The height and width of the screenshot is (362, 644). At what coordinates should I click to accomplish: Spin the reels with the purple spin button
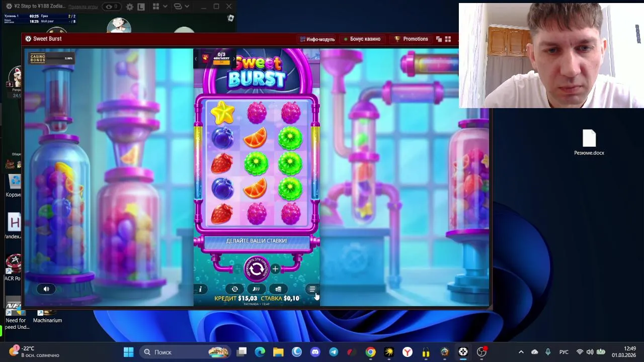pos(256,269)
